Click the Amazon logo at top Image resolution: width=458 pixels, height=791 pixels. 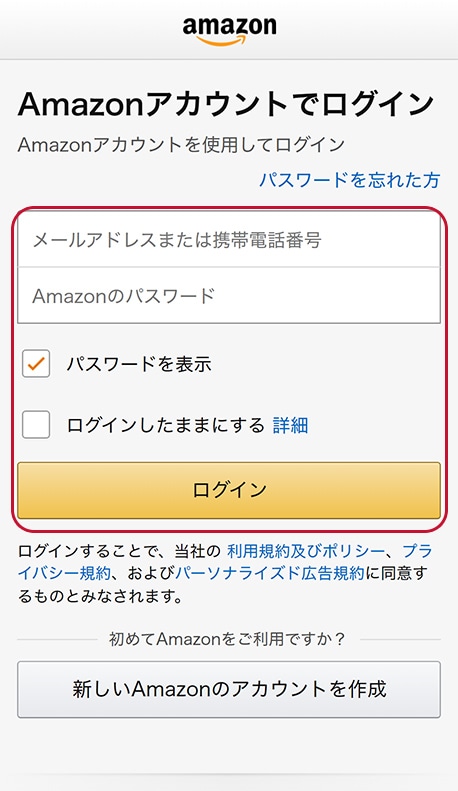[x=230, y=31]
